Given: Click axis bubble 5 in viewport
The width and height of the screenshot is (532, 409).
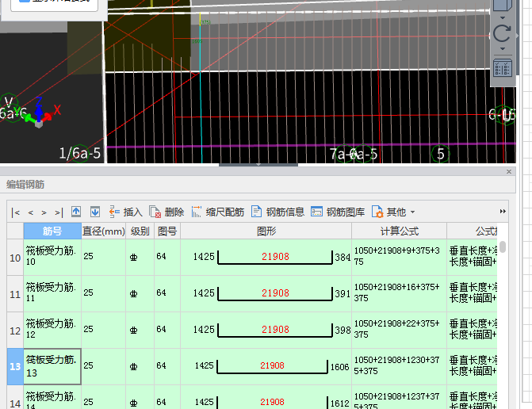Looking at the screenshot, I should pyautogui.click(x=440, y=154).
